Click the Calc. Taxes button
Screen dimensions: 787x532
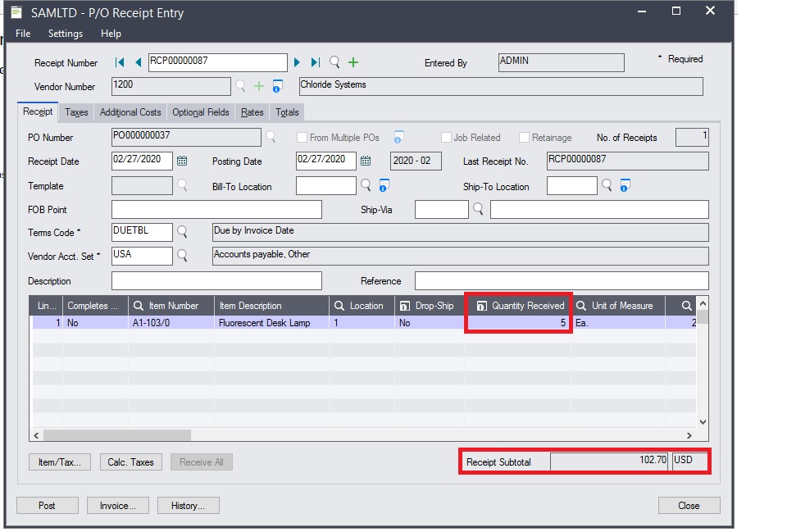coord(131,462)
